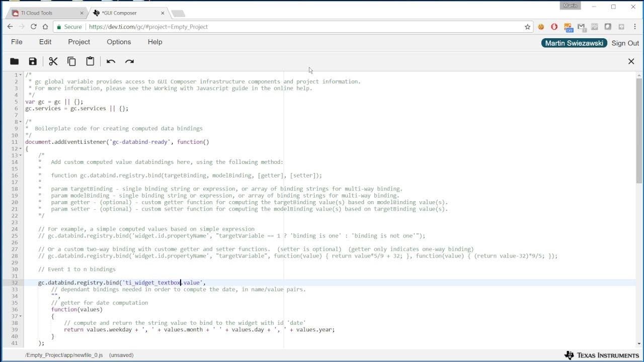644x362 pixels.
Task: Click 'var gc = gc || {};' line
Action: [54, 102]
